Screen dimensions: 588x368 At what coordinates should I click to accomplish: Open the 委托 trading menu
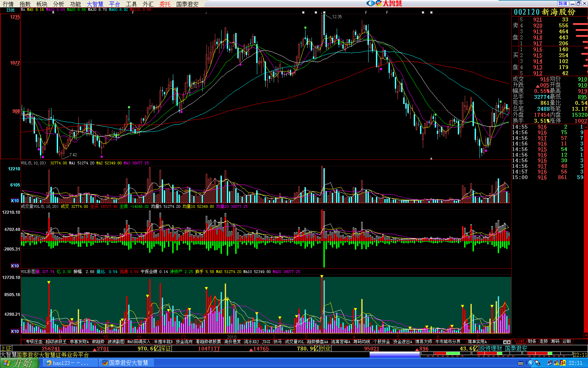tap(165, 4)
